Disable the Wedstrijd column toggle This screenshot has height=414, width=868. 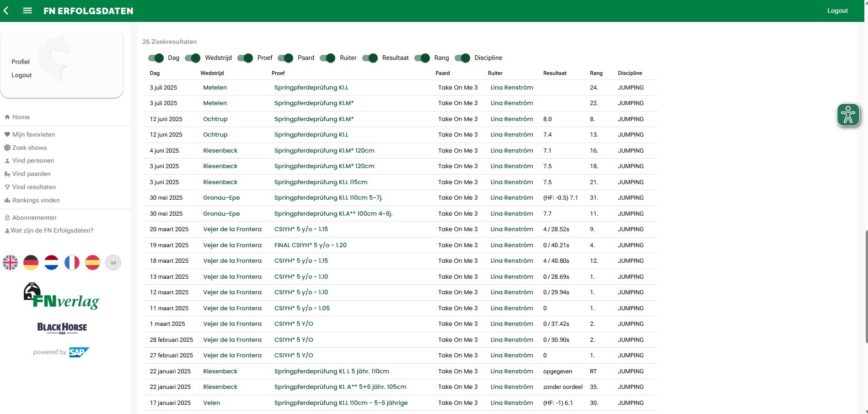(193, 58)
